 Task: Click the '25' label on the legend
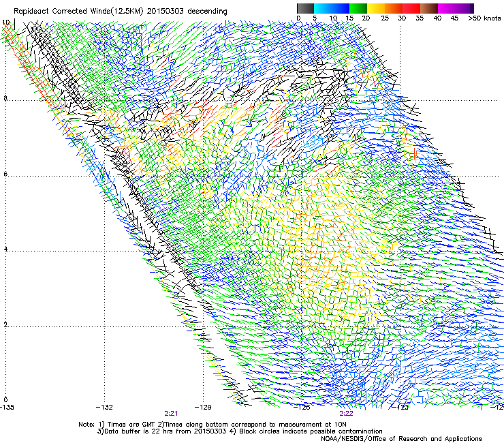click(x=385, y=18)
